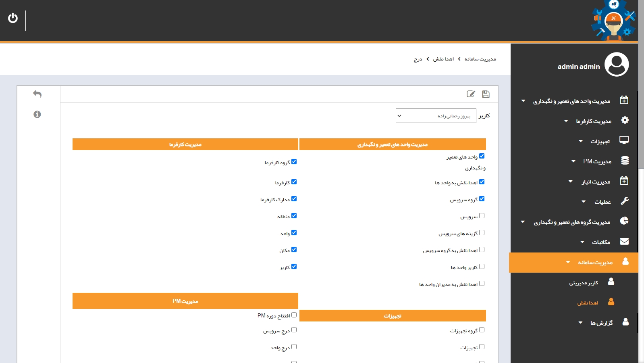
Task: Expand the مدیریت انبار menu
Action: click(596, 182)
